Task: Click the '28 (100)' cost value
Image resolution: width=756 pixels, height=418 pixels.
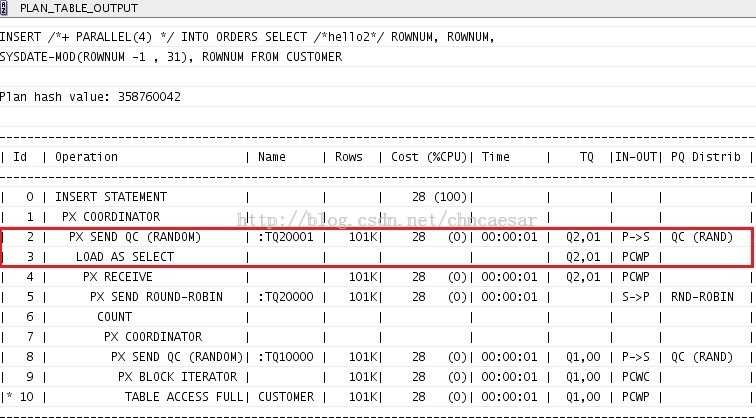Action: pos(440,197)
